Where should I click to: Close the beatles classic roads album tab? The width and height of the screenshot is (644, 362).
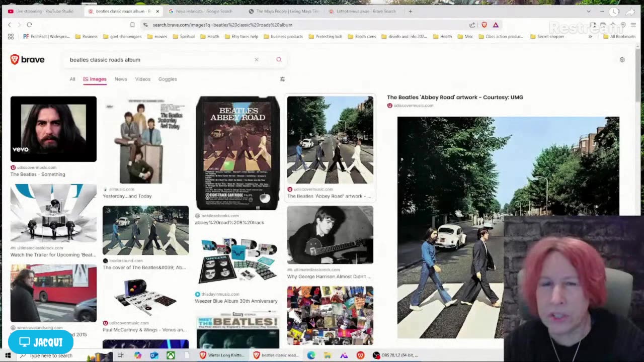click(x=157, y=11)
